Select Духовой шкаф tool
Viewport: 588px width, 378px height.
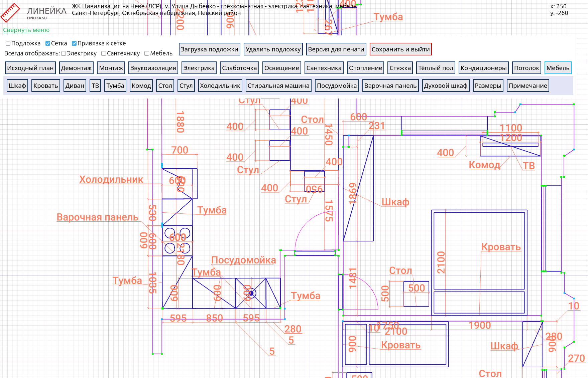click(x=446, y=85)
